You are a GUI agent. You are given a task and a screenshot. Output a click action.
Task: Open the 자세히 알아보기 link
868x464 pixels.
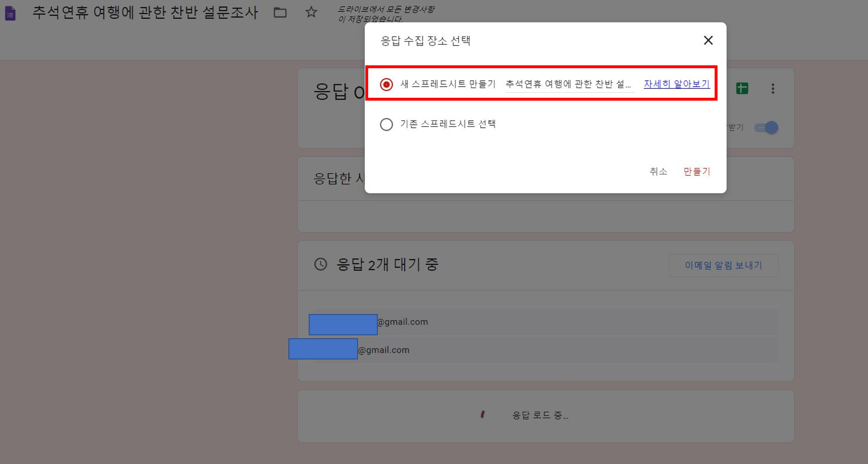[x=676, y=84]
